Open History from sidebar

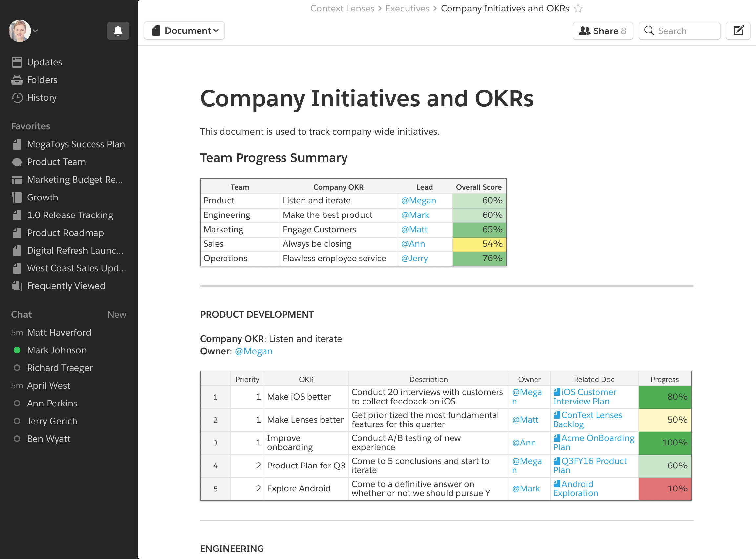tap(41, 98)
